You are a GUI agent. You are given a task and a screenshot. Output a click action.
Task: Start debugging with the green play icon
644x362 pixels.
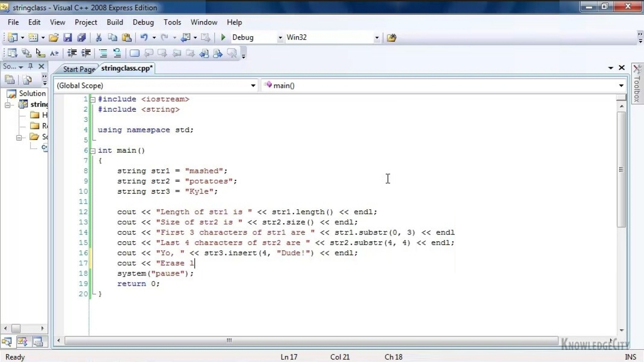(223, 38)
